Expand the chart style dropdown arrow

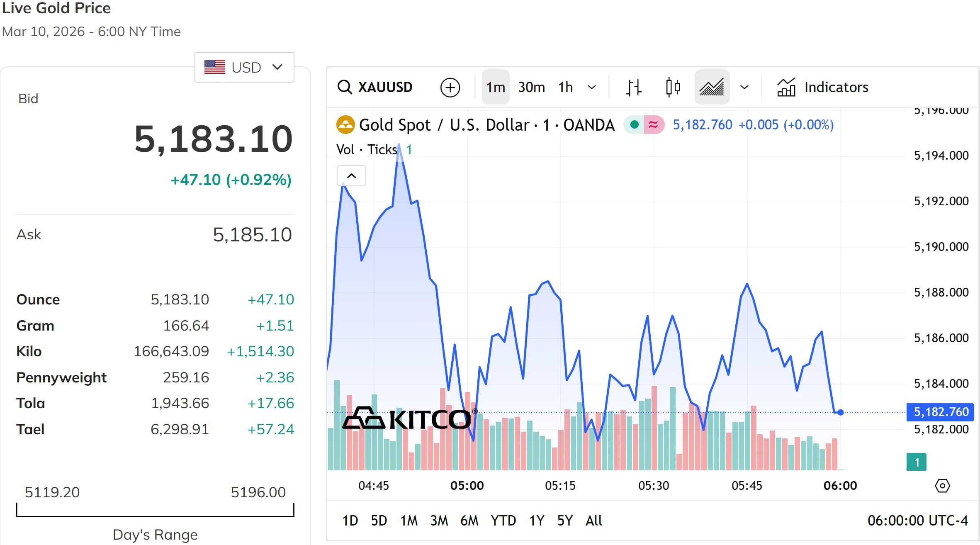tap(744, 88)
